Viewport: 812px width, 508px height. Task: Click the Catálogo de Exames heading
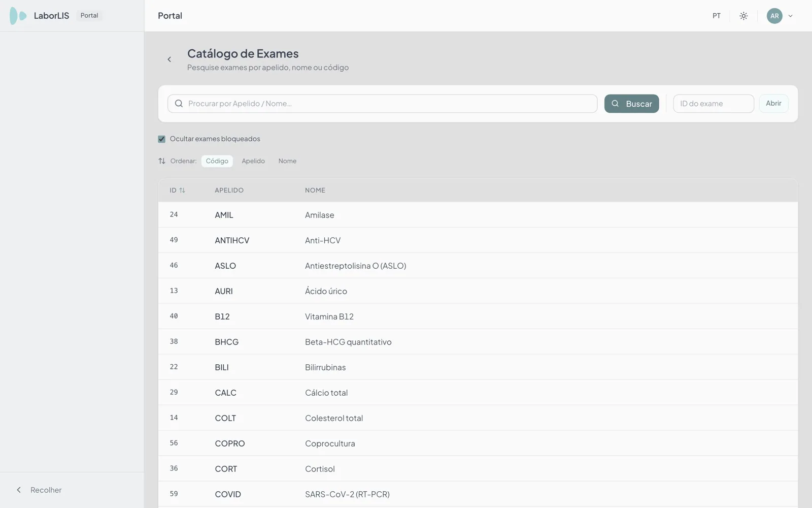pyautogui.click(x=243, y=54)
